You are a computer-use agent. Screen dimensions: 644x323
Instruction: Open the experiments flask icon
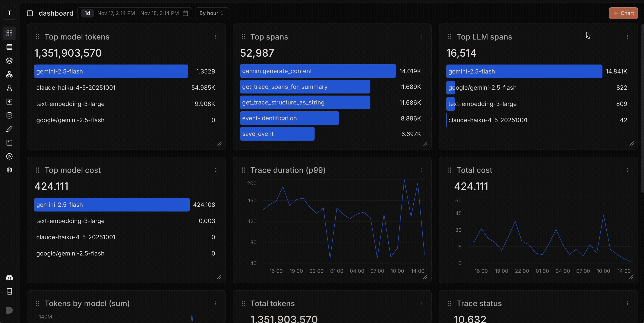click(x=9, y=88)
